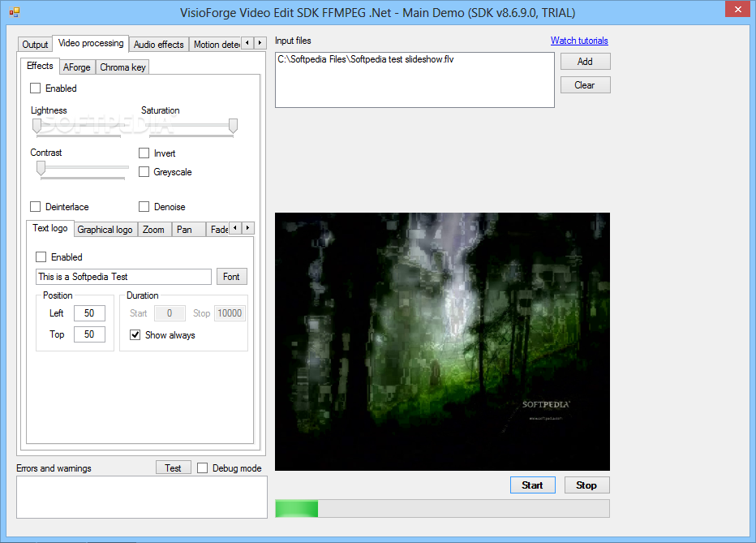Click the Test button

coord(173,468)
